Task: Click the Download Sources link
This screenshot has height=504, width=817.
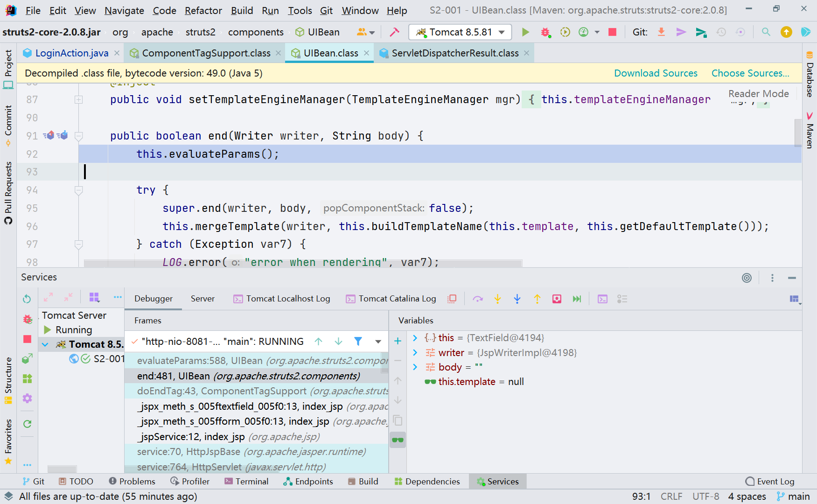Action: coord(655,73)
